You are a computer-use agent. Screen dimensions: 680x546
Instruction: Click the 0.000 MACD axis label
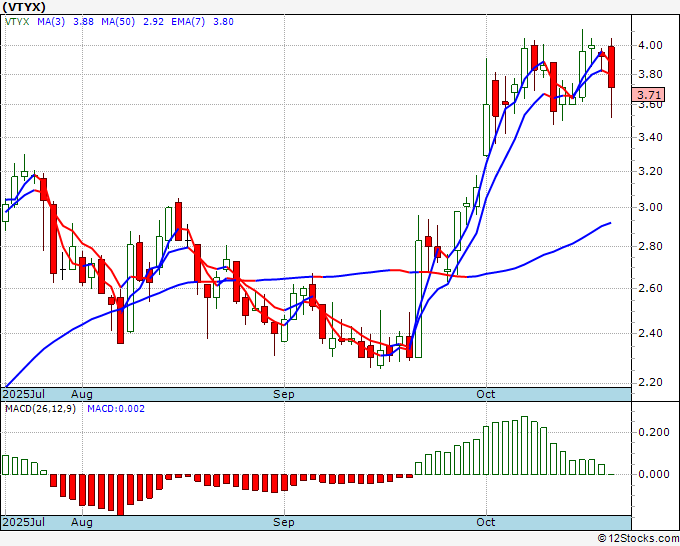coord(654,474)
